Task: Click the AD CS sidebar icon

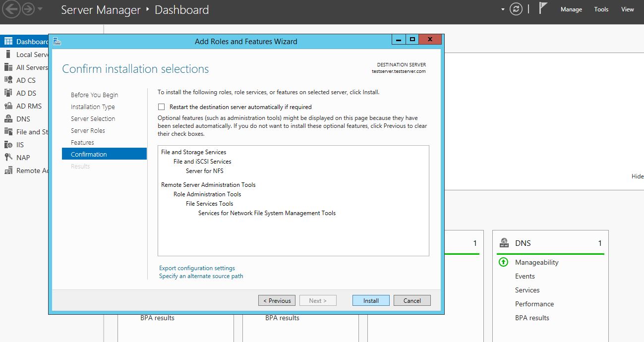Action: [8, 80]
